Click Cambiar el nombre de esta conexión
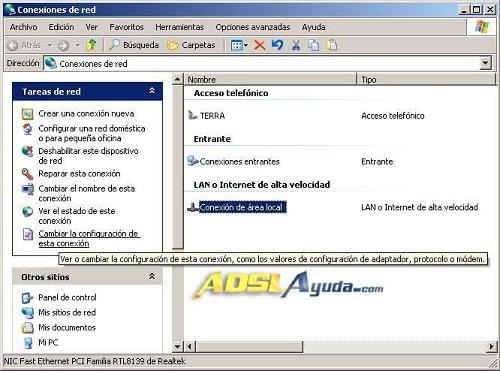Image resolution: width=500 pixels, height=371 pixels. coord(87,193)
